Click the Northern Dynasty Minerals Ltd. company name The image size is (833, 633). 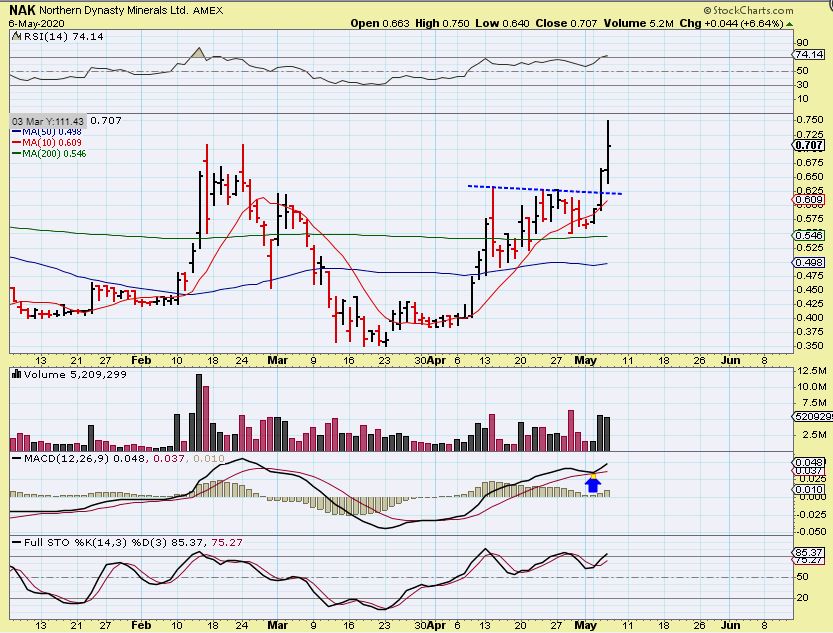[x=113, y=10]
